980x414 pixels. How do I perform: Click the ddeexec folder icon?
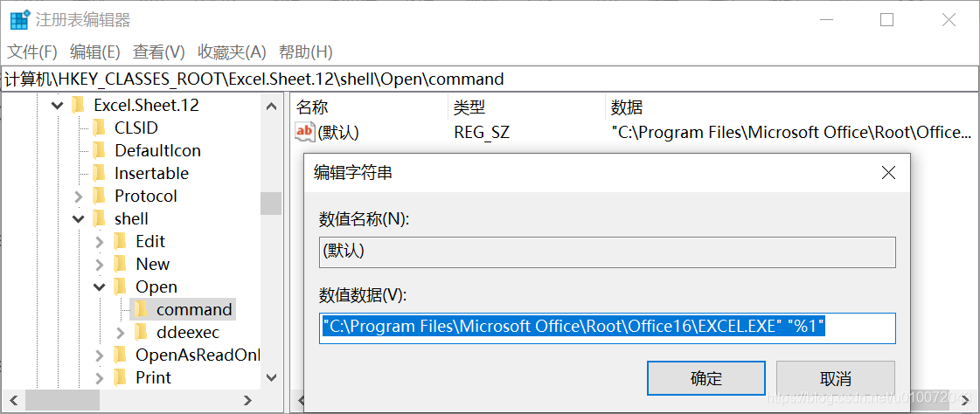pos(141,332)
